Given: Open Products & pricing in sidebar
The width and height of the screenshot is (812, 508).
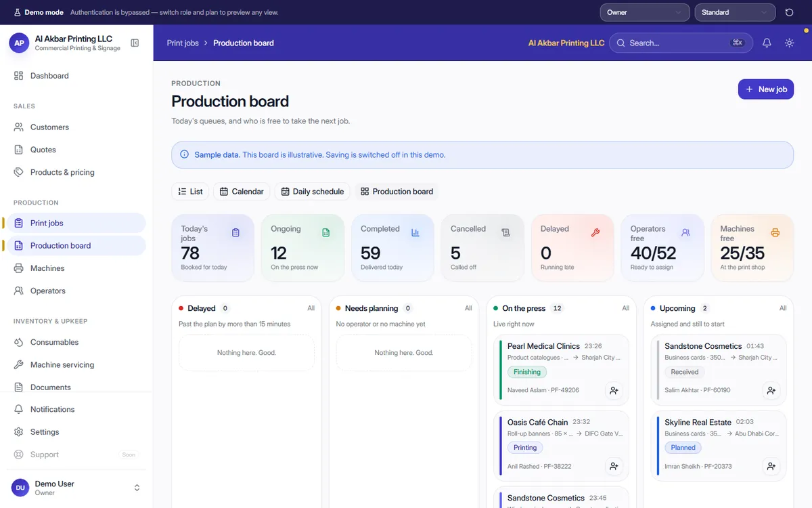Looking at the screenshot, I should tap(76, 172).
